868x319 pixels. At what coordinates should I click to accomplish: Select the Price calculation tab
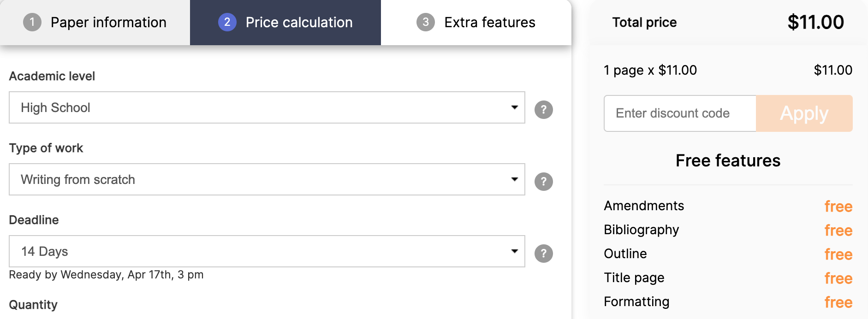click(285, 23)
